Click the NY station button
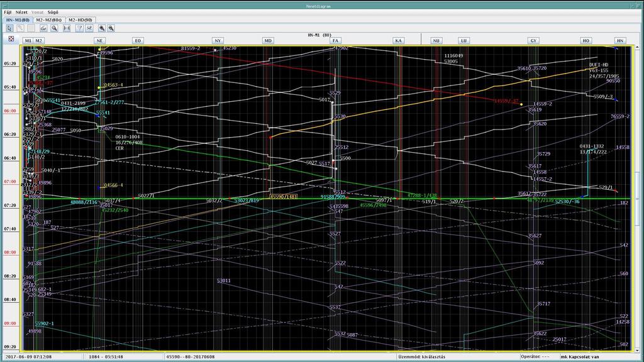This screenshot has width=644, height=362. 218,41
